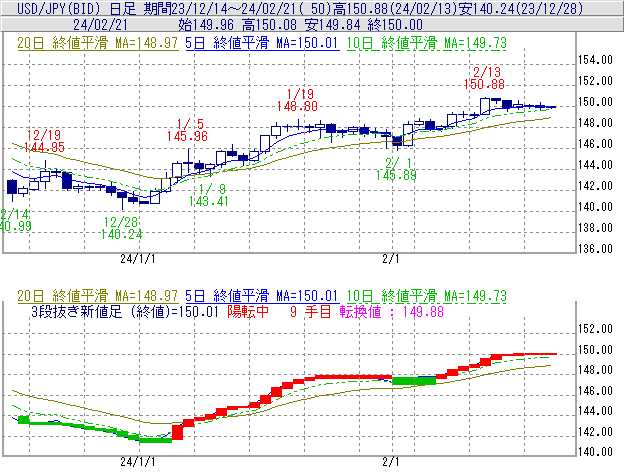
Task: Click 5日 MA=150.01 legend in lower chart
Action: click(x=262, y=296)
